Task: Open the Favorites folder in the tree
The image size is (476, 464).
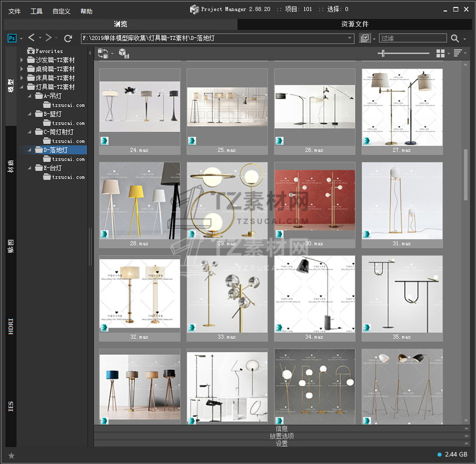Action: tap(49, 51)
